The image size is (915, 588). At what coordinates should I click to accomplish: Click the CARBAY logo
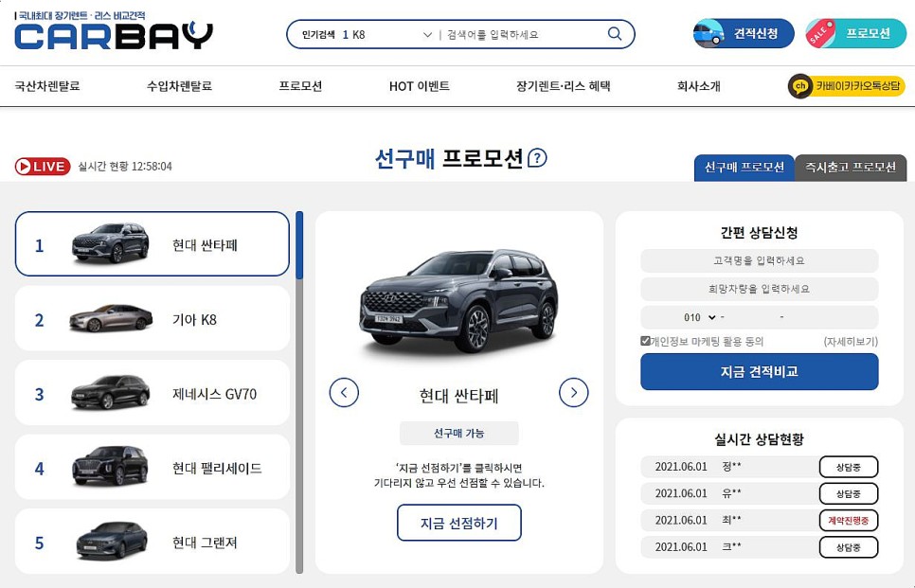click(114, 31)
